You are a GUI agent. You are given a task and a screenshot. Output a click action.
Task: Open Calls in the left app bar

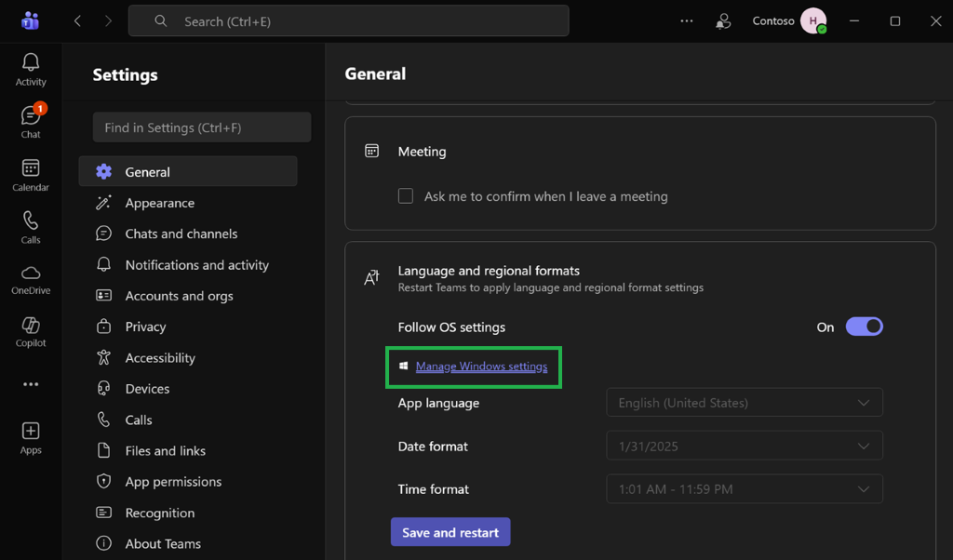[31, 227]
